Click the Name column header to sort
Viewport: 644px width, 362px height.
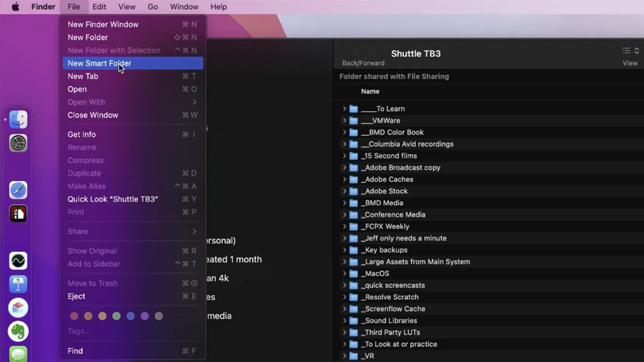click(370, 91)
